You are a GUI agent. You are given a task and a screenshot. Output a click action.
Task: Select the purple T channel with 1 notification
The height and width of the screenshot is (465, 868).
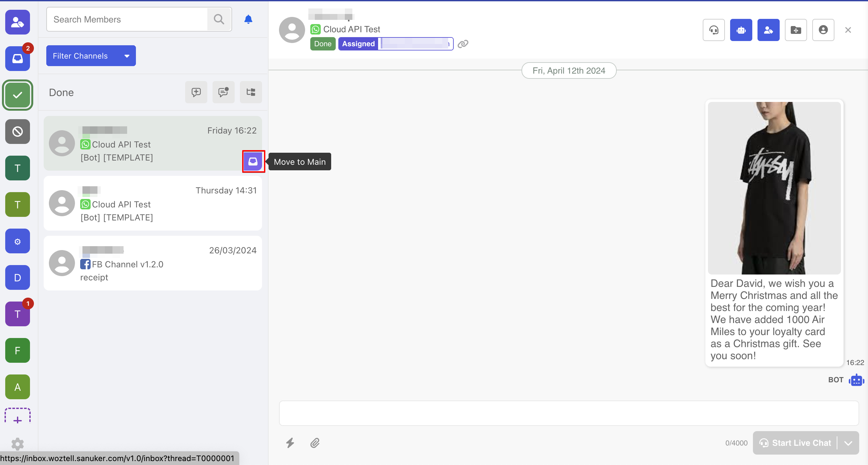pyautogui.click(x=18, y=314)
